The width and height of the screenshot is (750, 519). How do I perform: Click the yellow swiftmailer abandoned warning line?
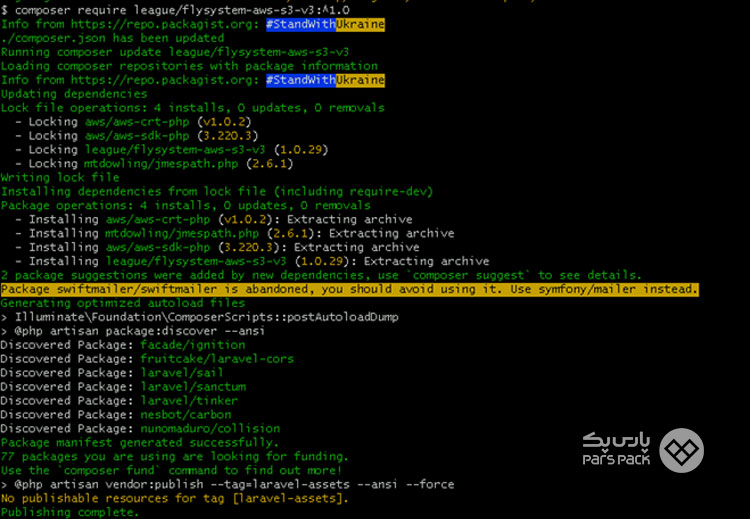[x=350, y=289]
